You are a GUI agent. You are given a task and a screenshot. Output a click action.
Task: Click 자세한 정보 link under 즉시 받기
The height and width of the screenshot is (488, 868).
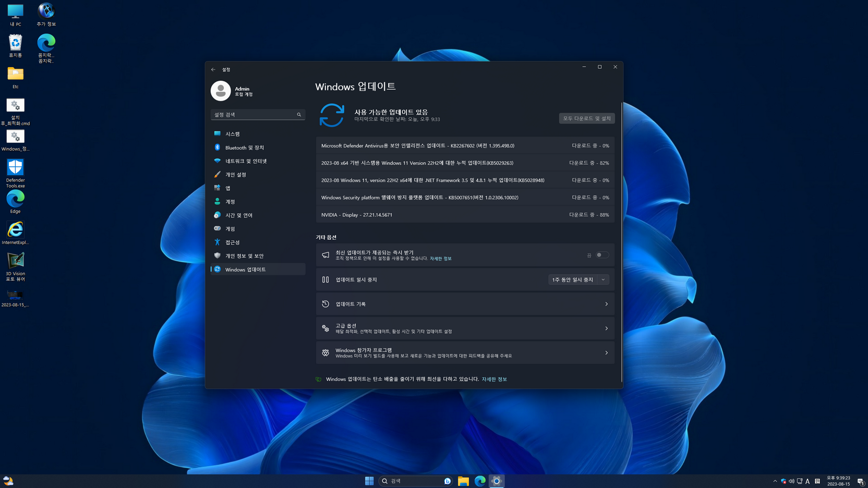point(441,259)
